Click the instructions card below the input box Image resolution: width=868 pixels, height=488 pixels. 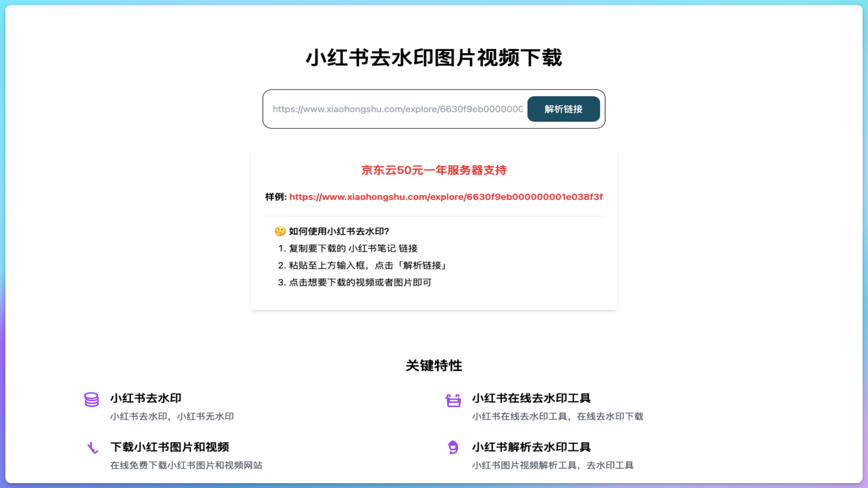pyautogui.click(x=433, y=255)
